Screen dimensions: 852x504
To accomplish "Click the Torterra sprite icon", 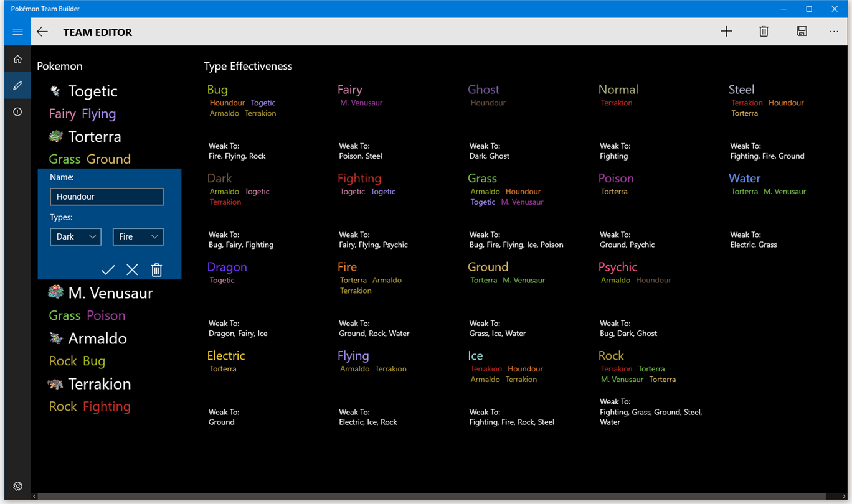I will click(x=55, y=136).
